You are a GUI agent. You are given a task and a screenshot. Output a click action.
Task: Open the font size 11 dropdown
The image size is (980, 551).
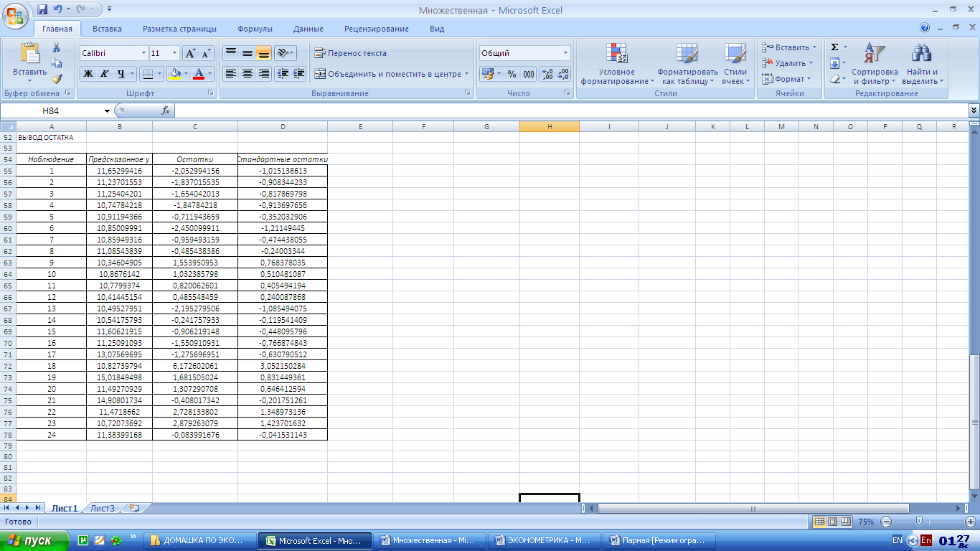174,53
